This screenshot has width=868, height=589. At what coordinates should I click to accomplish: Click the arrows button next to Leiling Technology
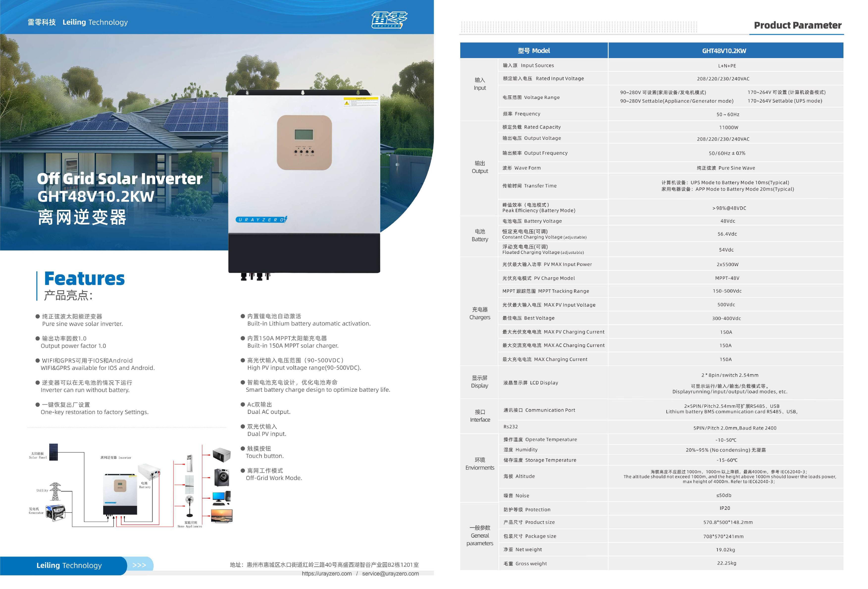pyautogui.click(x=140, y=565)
